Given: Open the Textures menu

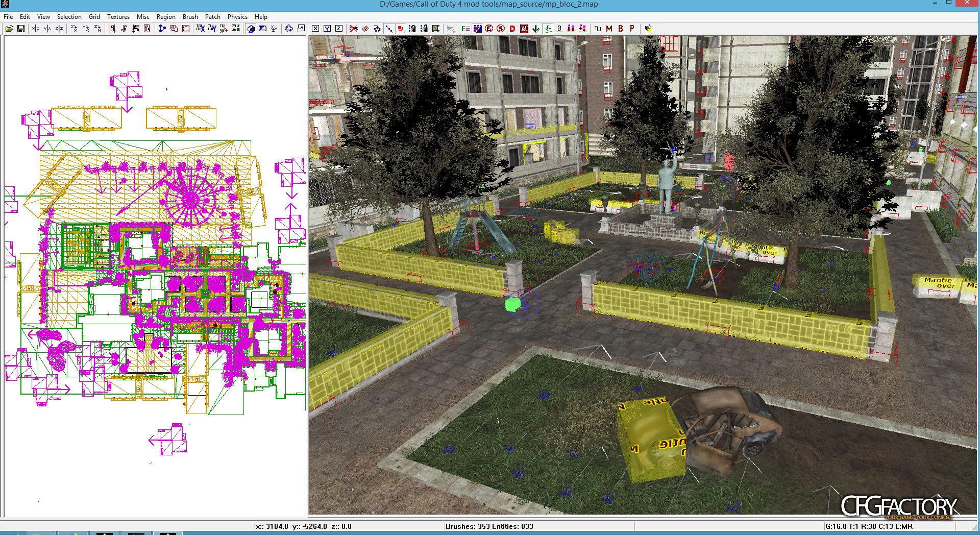Looking at the screenshot, I should click(x=118, y=17).
